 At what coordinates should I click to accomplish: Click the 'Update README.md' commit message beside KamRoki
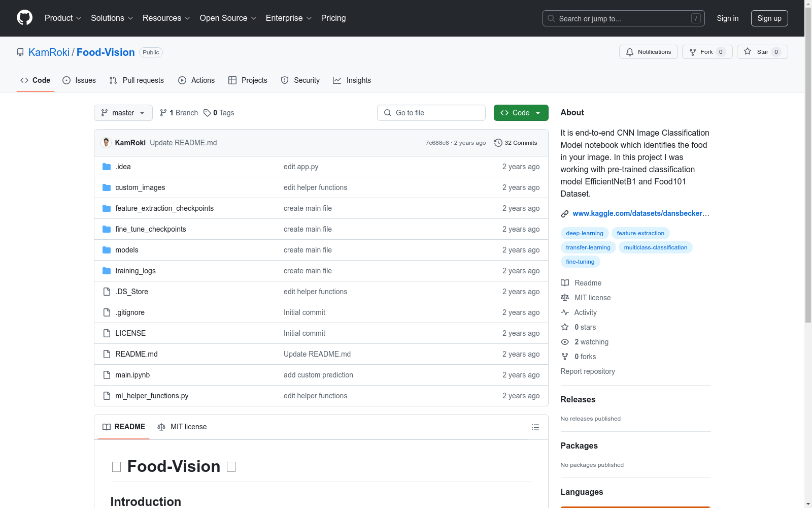click(183, 143)
